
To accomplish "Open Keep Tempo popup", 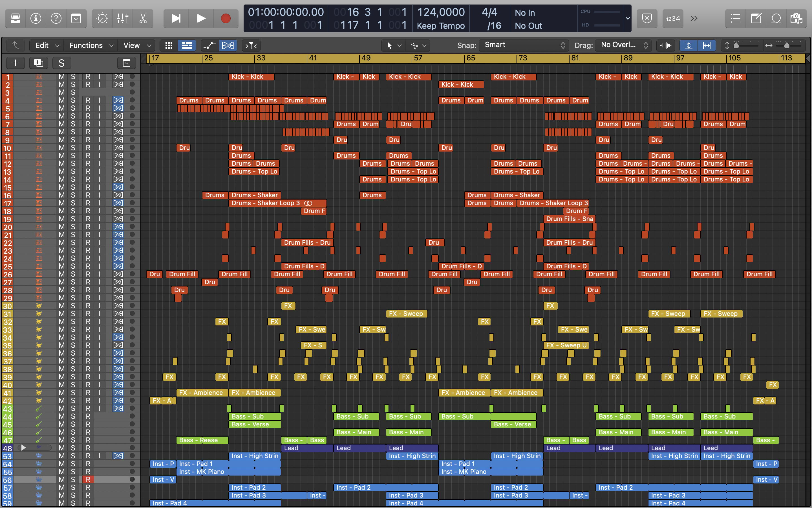I will [x=441, y=26].
